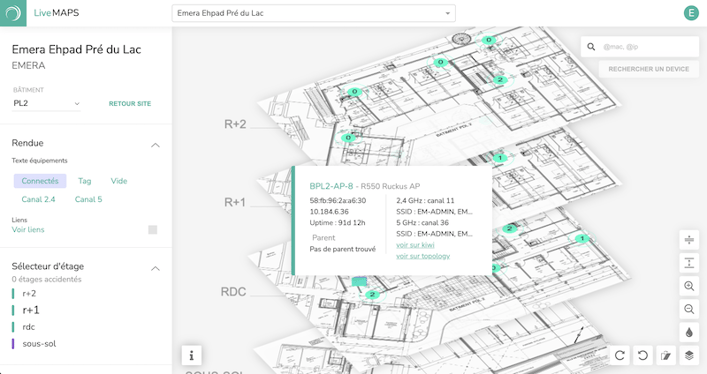The width and height of the screenshot is (707, 374).
Task: Zoom out of the map
Action: point(689,309)
